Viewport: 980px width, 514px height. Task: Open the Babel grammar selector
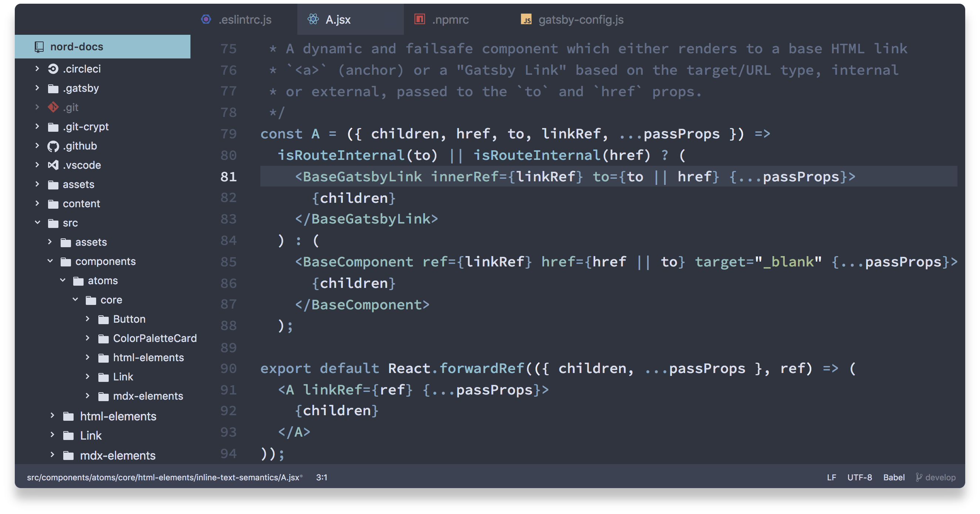click(x=893, y=477)
